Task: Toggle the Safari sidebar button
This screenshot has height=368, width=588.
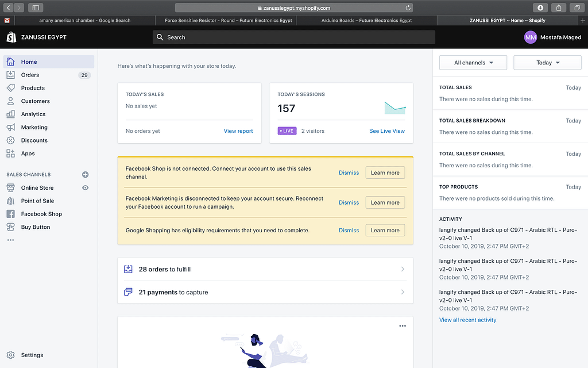Action: (36, 7)
